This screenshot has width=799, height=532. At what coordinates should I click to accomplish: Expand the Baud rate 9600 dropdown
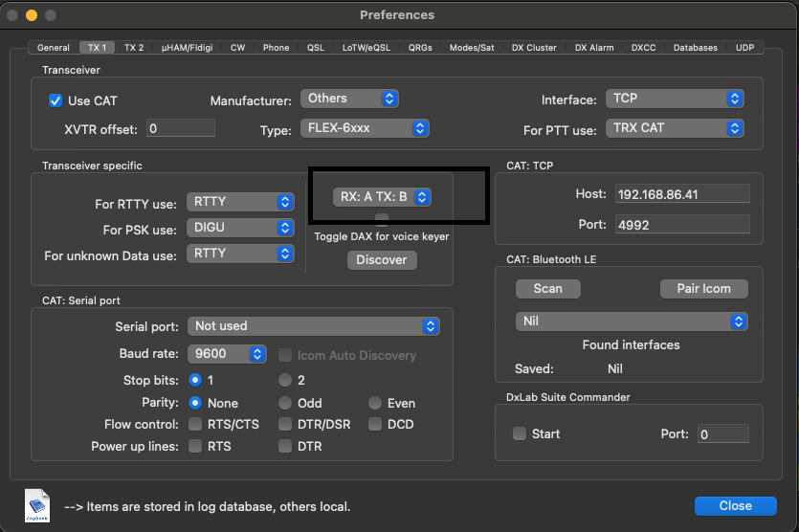228,354
